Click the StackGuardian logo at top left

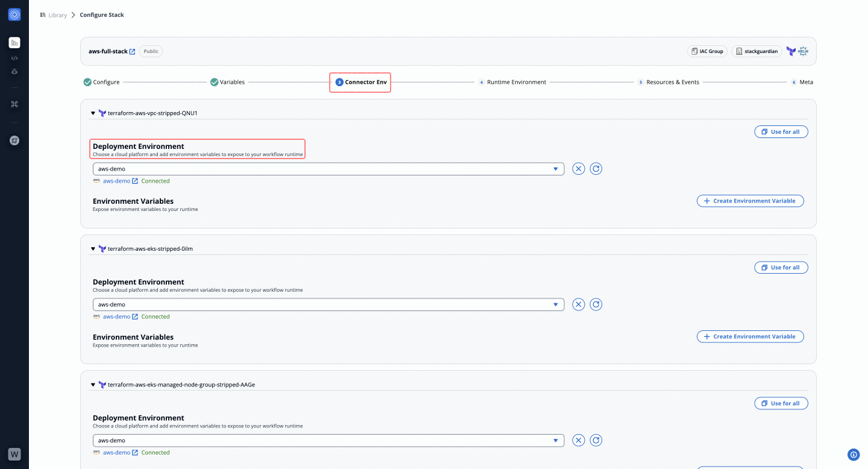click(x=14, y=14)
